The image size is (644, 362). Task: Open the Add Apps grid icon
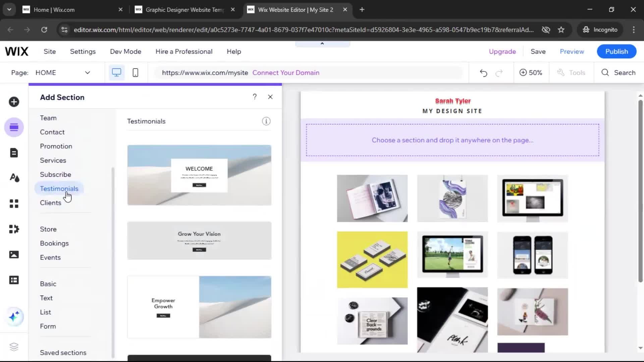14,203
